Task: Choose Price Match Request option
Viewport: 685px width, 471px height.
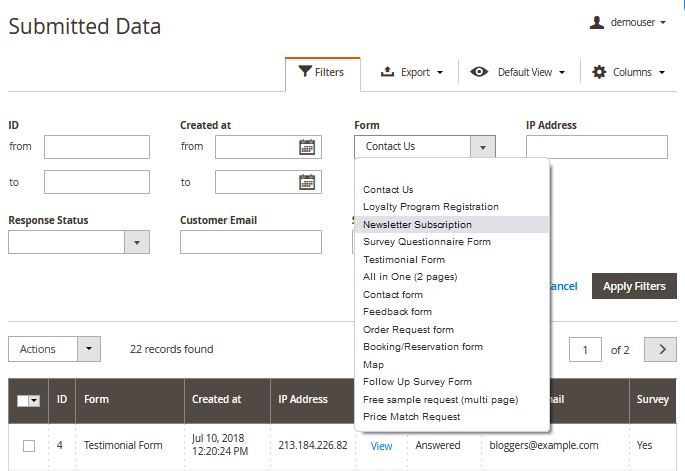Action: 411,416
